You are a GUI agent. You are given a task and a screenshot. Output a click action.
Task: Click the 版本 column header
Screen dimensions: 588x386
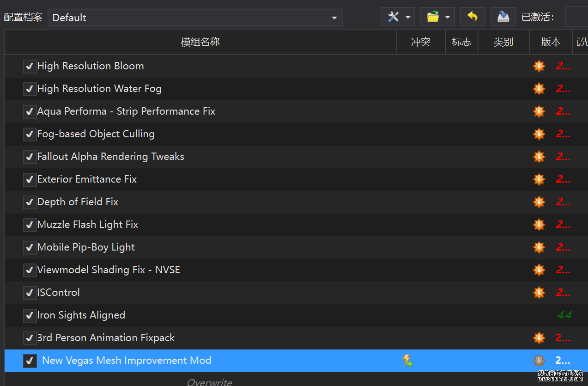(x=551, y=42)
